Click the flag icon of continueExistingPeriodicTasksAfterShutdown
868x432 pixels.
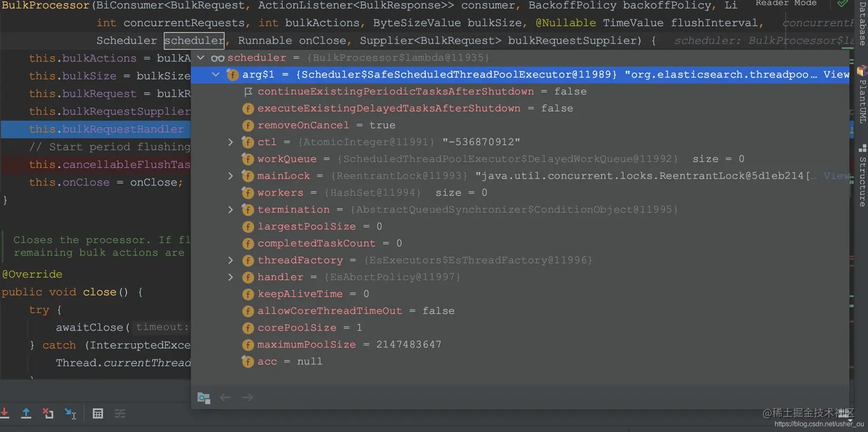(x=248, y=92)
